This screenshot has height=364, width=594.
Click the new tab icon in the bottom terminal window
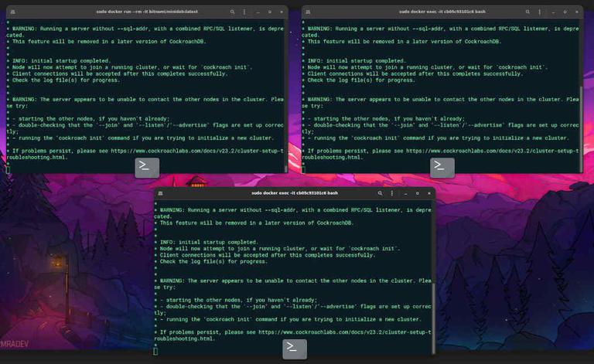[160, 193]
